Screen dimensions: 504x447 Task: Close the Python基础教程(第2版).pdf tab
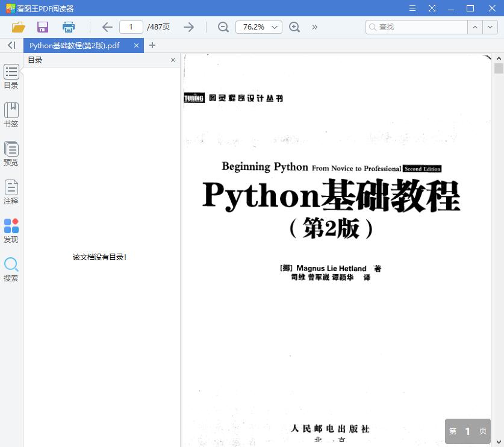coord(136,46)
